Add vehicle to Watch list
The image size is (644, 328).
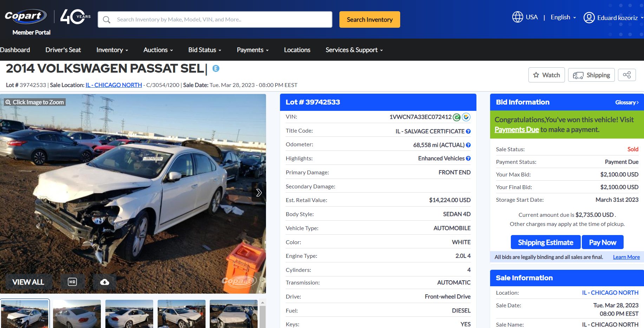(546, 75)
